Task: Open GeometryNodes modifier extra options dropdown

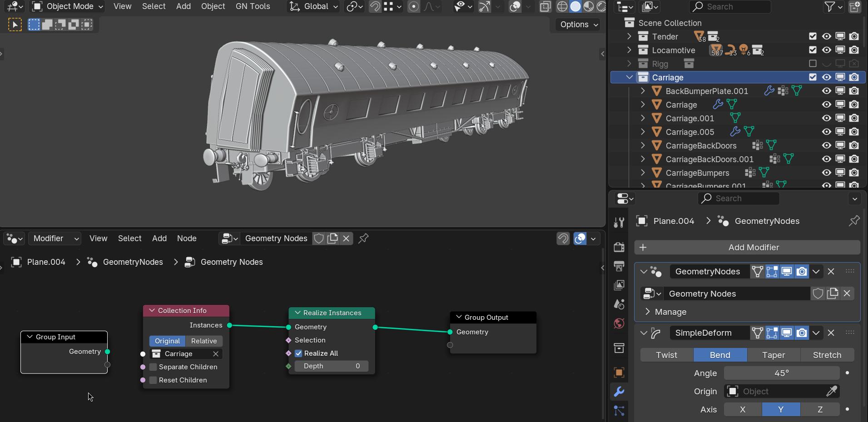Action: [816, 271]
